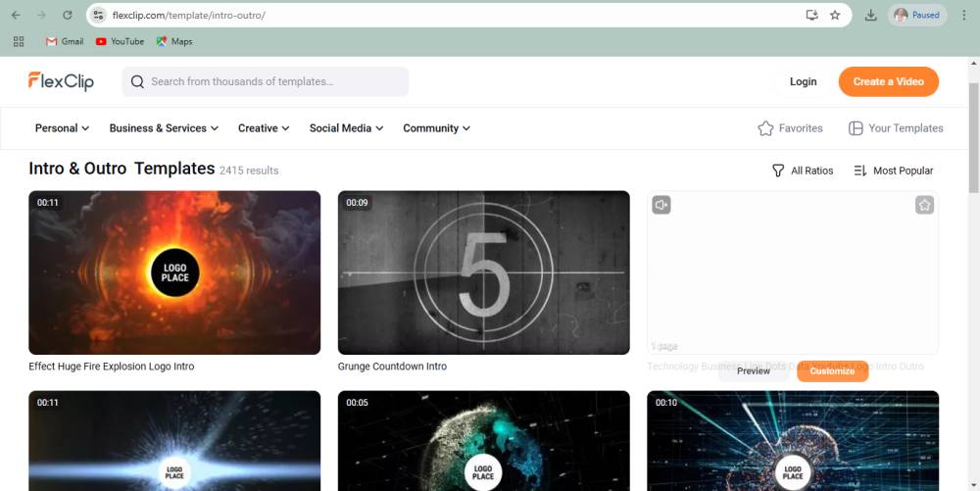Click the search magnifier icon
Image resolution: width=980 pixels, height=491 pixels.
[x=137, y=82]
